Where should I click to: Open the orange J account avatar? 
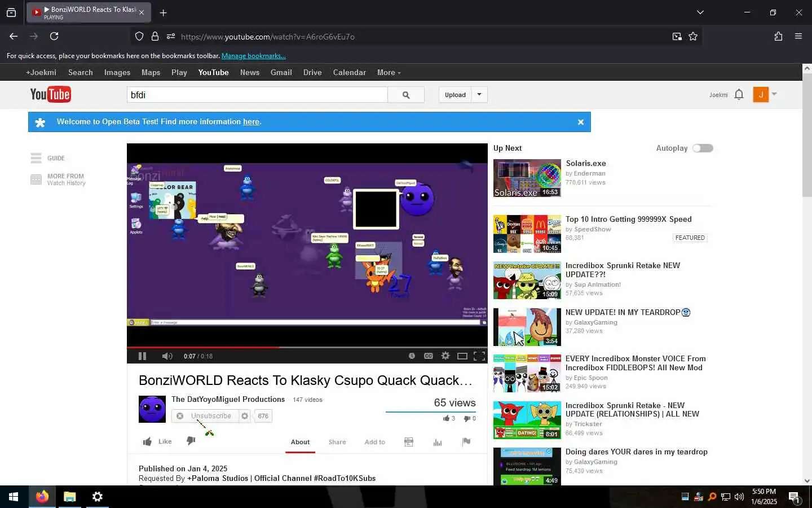tap(761, 94)
